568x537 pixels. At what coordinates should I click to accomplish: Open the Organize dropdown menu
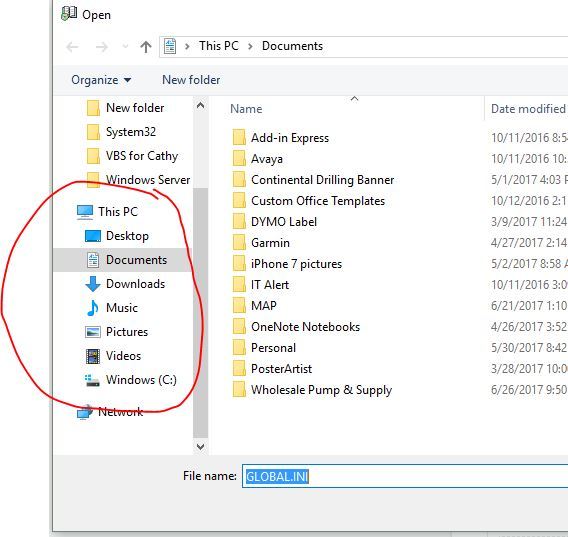101,80
